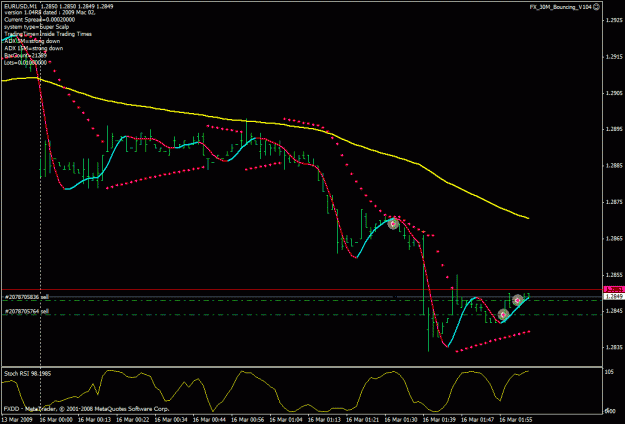This screenshot has width=625, height=424.
Task: Click the FX_30M_Bouncing_V104 expert advisor label
Action: point(560,7)
